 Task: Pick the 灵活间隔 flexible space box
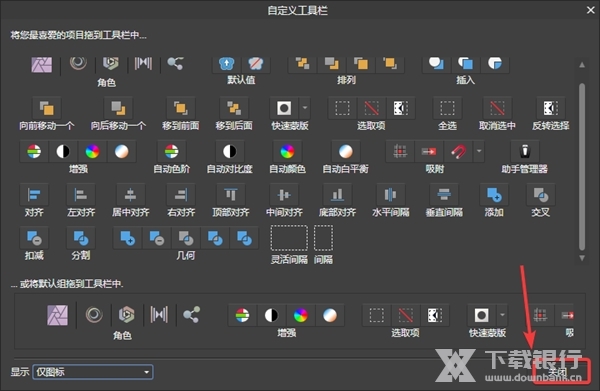(289, 238)
